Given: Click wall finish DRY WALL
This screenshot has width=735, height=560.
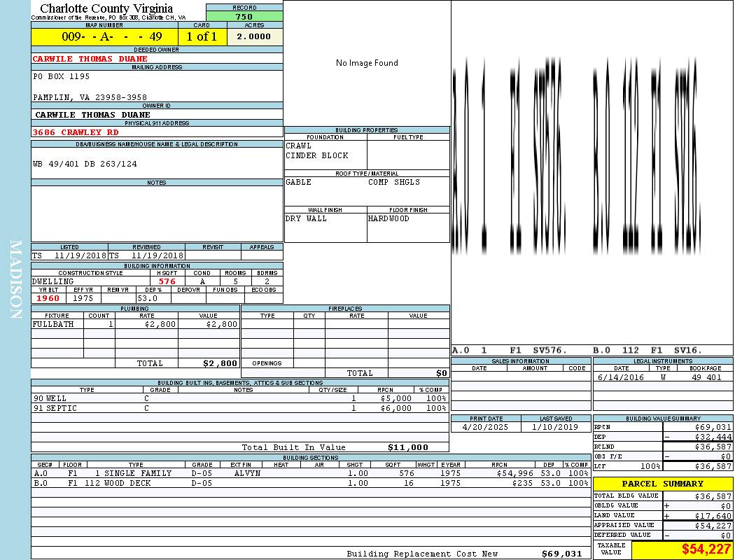Looking at the screenshot, I should 306,218.
